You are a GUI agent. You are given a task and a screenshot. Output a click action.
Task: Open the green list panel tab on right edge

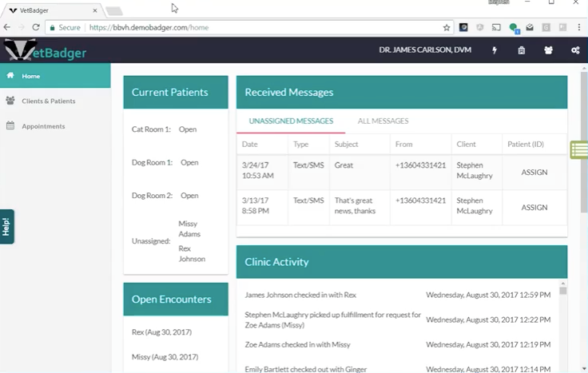579,149
